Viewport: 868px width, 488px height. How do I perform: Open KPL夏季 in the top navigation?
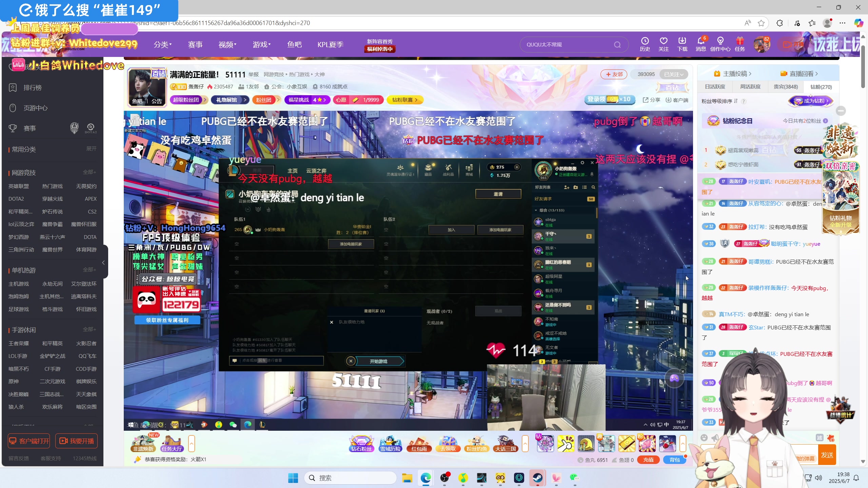click(x=330, y=44)
